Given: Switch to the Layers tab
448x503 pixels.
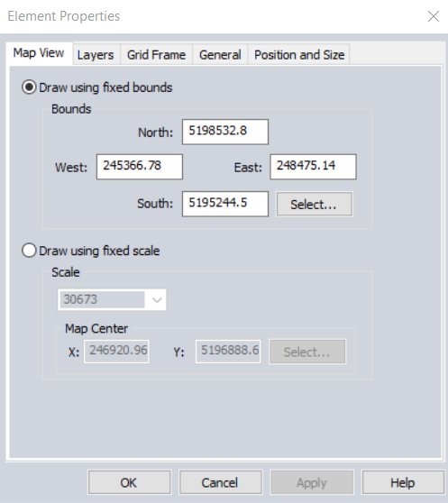Looking at the screenshot, I should click(96, 54).
